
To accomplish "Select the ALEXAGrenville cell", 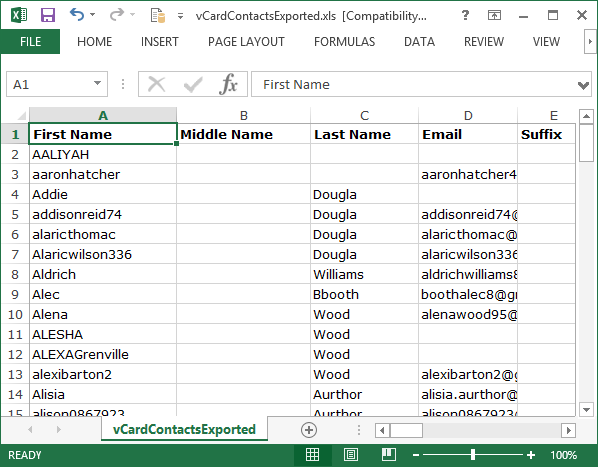I will (103, 354).
